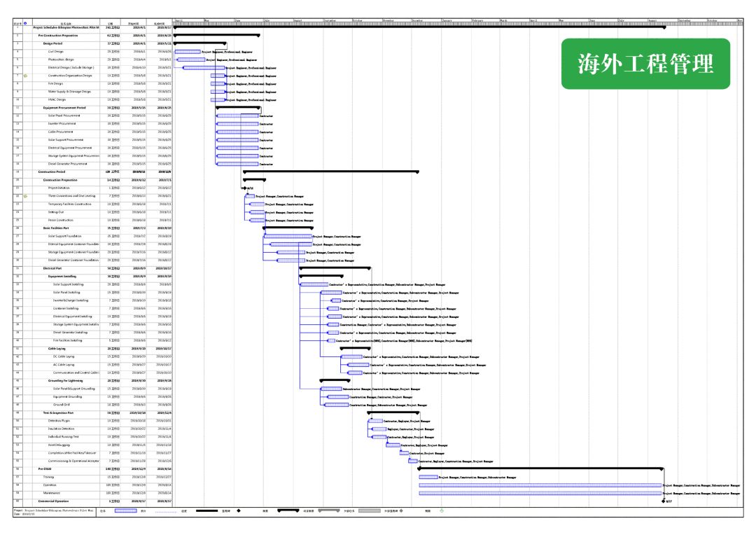Select the Training task bar
The width and height of the screenshot is (756, 535).
click(x=428, y=477)
